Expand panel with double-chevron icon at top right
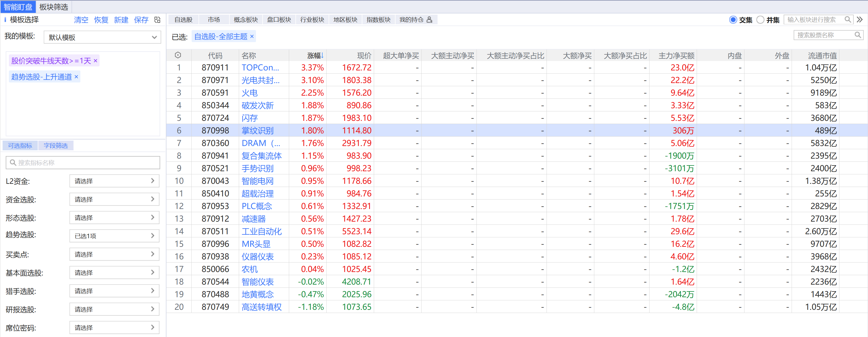 coord(860,19)
